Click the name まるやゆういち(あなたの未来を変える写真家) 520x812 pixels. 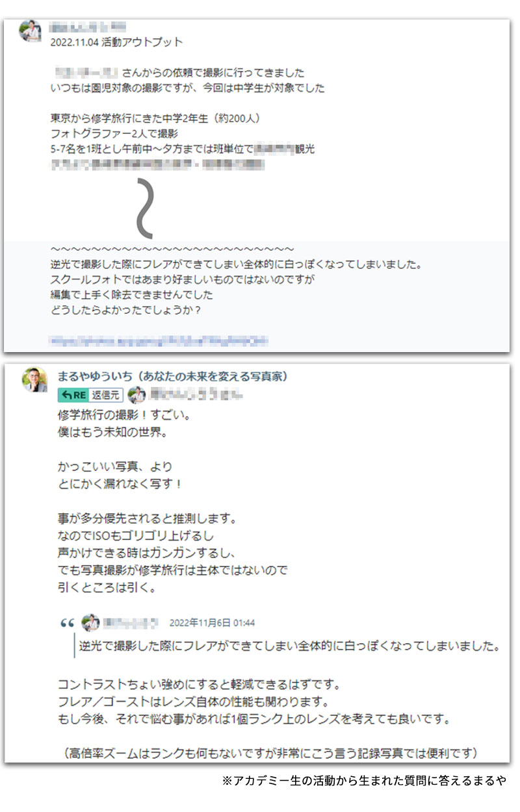pyautogui.click(x=173, y=376)
